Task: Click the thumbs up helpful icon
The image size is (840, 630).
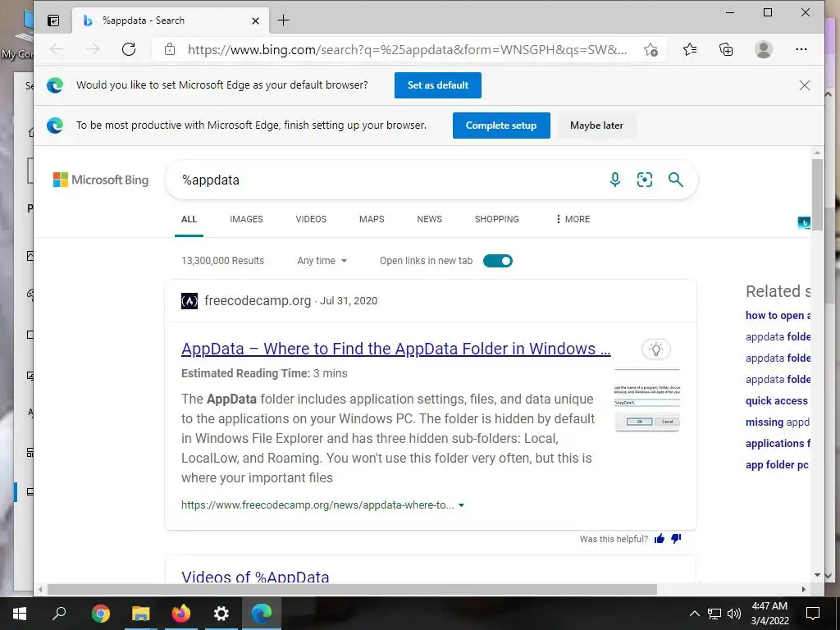Action: (x=660, y=538)
